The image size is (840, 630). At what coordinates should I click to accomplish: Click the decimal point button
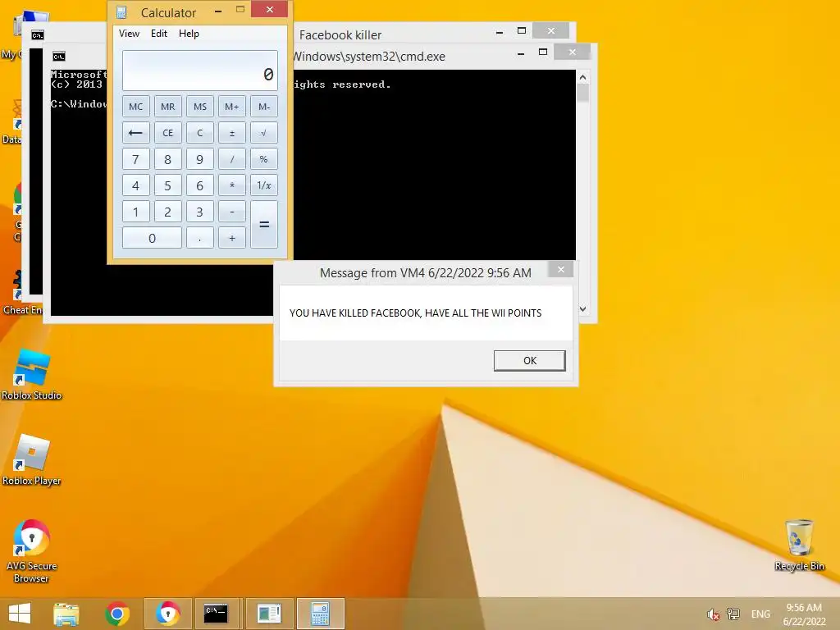200,238
